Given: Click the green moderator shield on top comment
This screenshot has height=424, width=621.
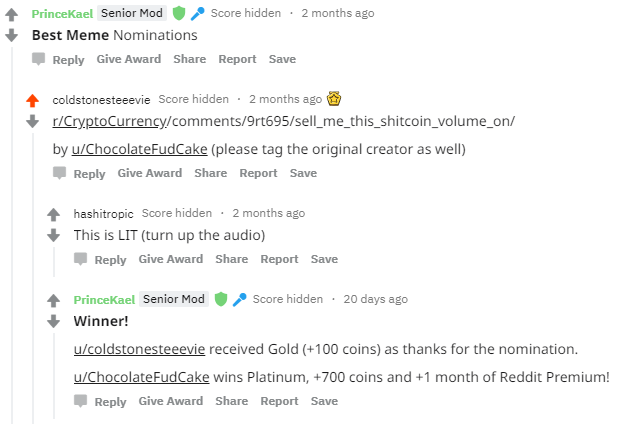Looking at the screenshot, I should pos(179,13).
